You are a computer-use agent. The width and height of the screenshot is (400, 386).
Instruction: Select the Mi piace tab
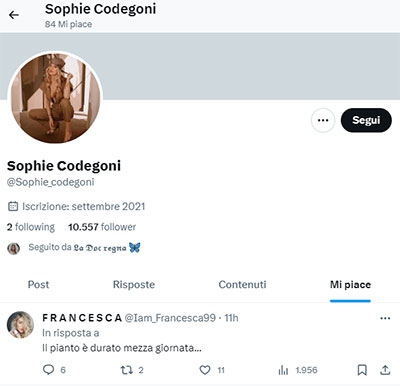click(350, 285)
